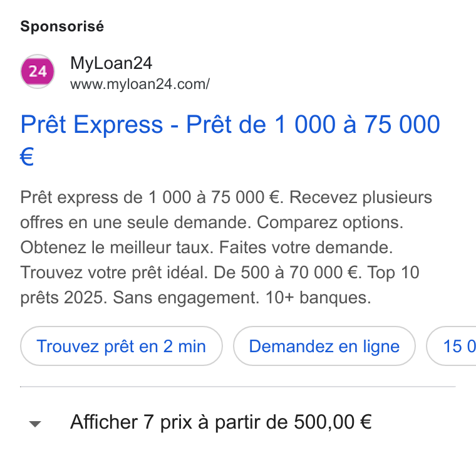Click the blue € sign ending the headline
The image size is (476, 460).
[27, 157]
